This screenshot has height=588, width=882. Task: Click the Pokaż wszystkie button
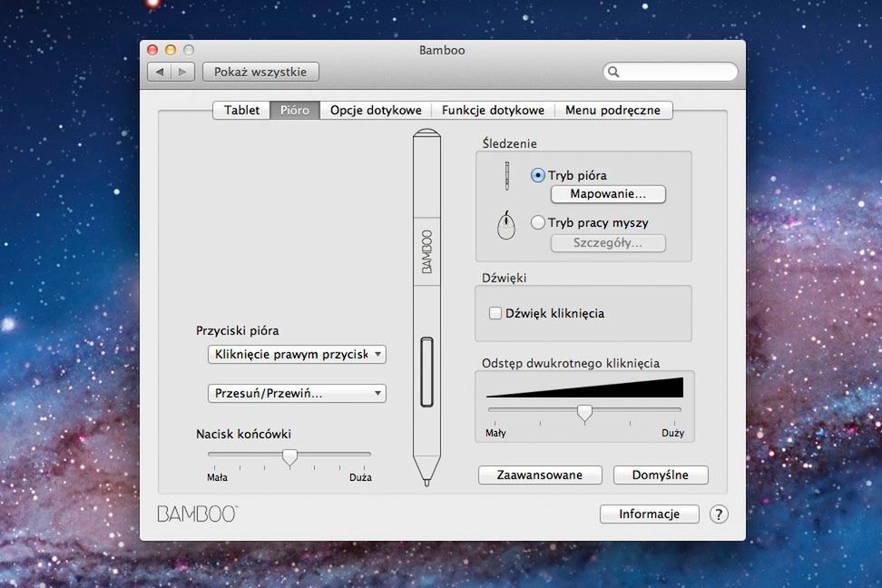click(260, 72)
